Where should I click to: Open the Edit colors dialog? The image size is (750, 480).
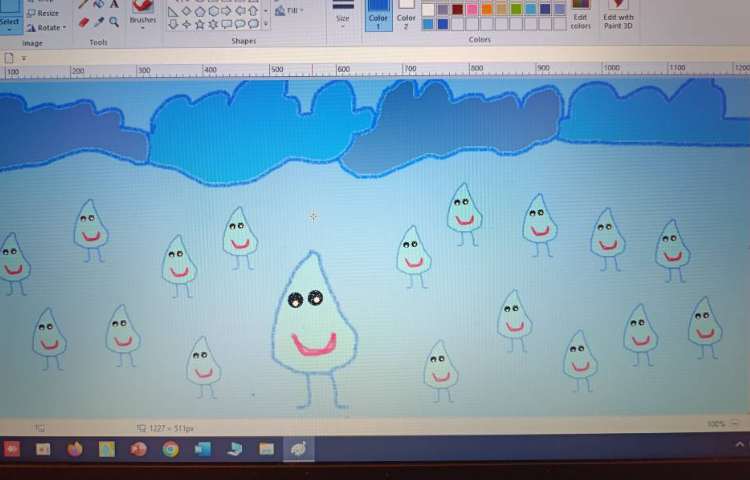[x=580, y=14]
